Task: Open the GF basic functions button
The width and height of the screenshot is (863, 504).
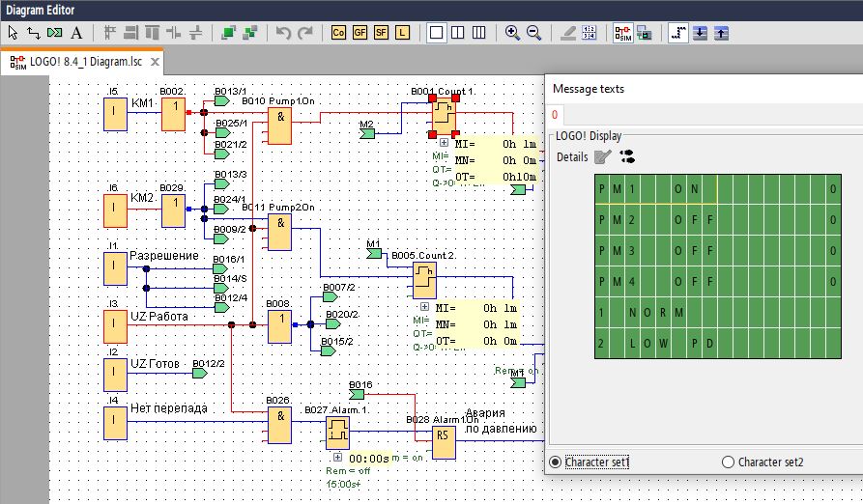Action: click(360, 33)
